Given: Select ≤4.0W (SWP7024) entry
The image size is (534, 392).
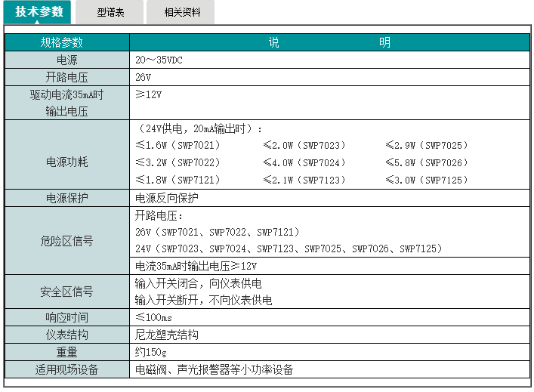Looking at the screenshot, I should pyautogui.click(x=304, y=162).
